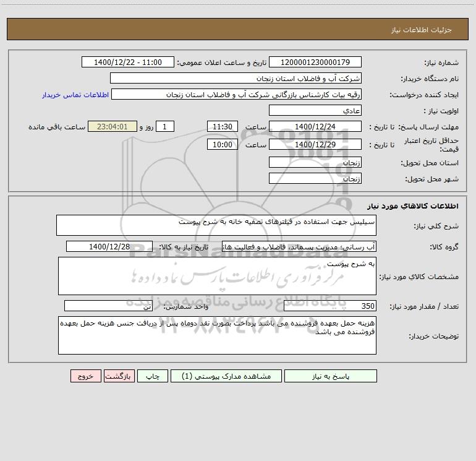
Task: Click price validity date 1400/12/29
Action: pyautogui.click(x=315, y=144)
